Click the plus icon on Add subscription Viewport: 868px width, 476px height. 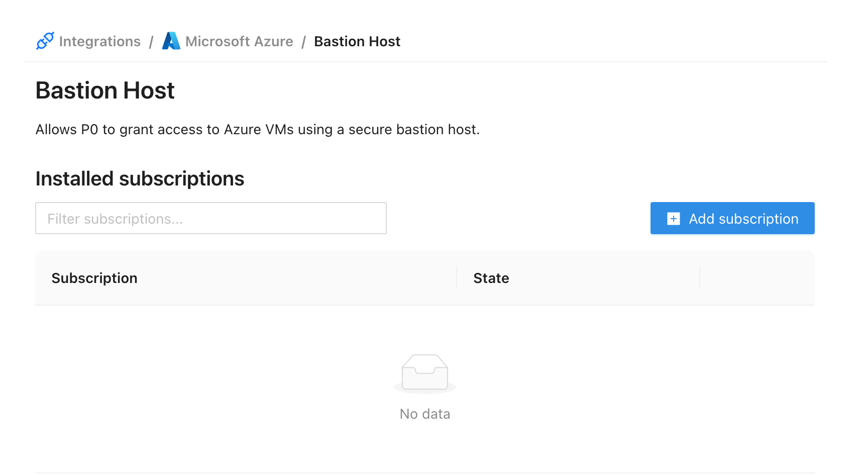pos(673,219)
